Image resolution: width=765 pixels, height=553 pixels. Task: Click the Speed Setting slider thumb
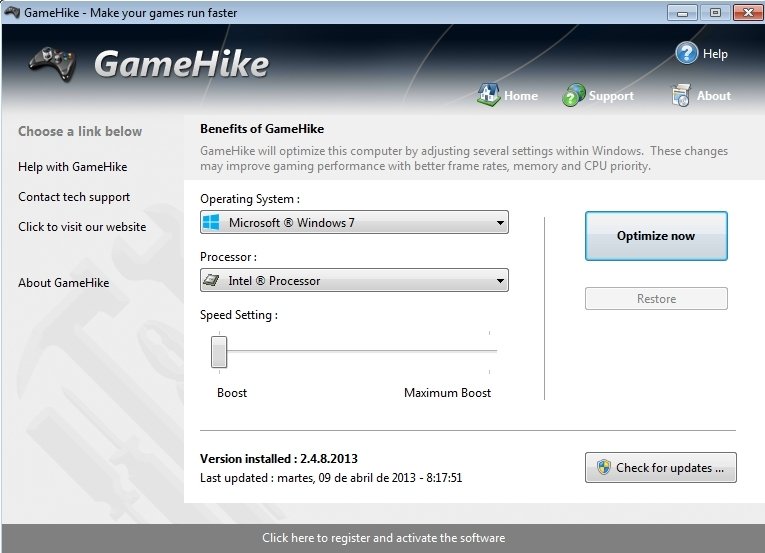tap(219, 351)
